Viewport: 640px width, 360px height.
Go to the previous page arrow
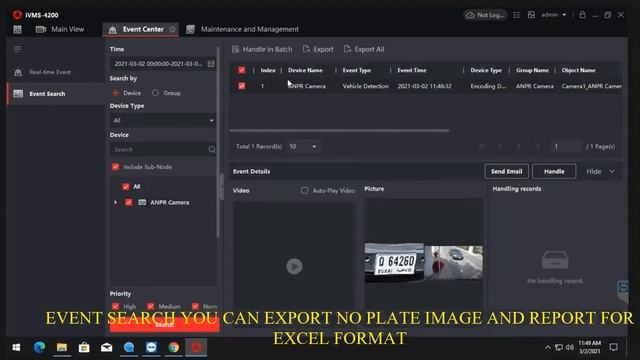500,146
